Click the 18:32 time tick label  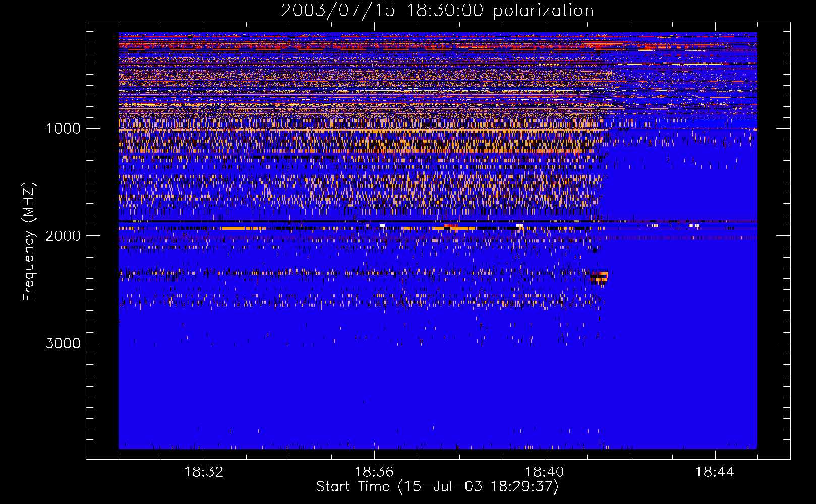pyautogui.click(x=204, y=472)
